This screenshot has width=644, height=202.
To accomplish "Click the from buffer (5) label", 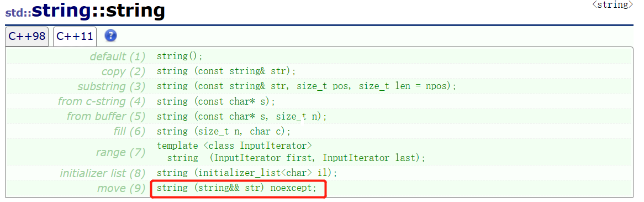I will coord(106,116).
